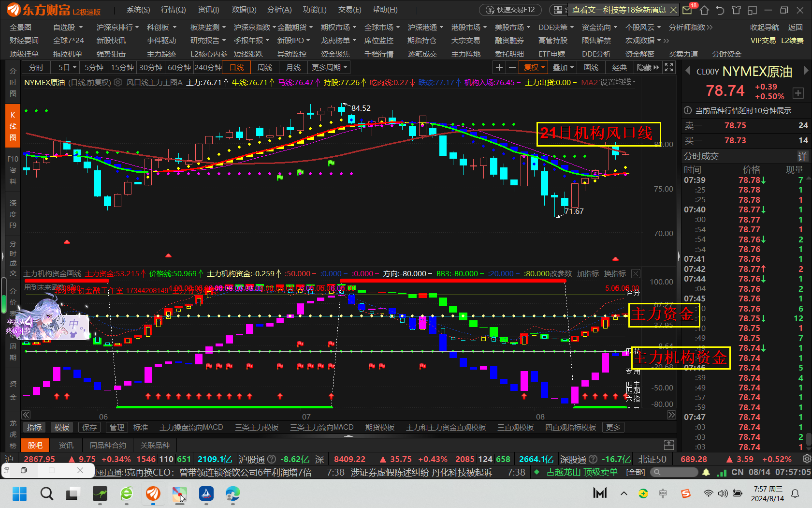Screen dimensions: 812x508
Task: Close the 主力机构资金画线 indicator panel
Action: (x=636, y=274)
